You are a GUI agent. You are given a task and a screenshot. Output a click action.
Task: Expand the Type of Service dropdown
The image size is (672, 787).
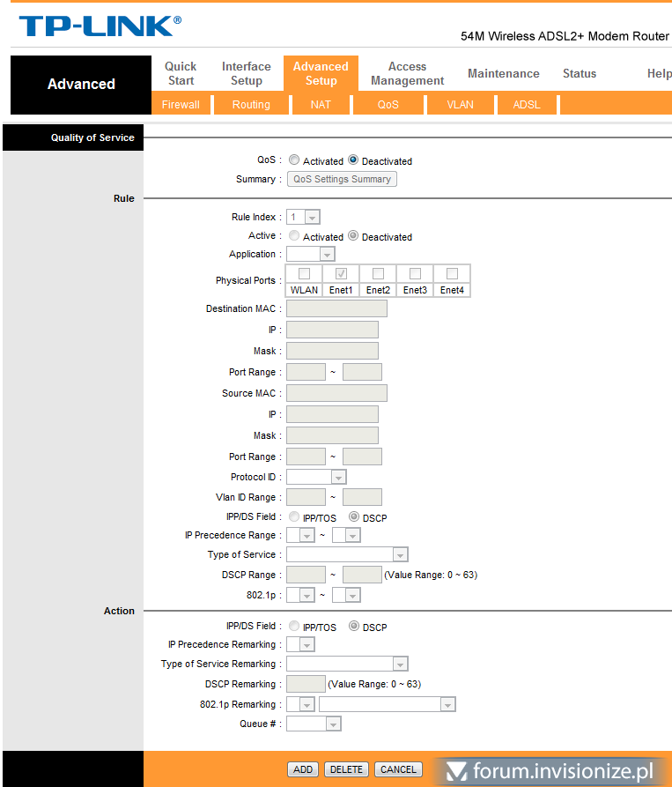pos(347,555)
